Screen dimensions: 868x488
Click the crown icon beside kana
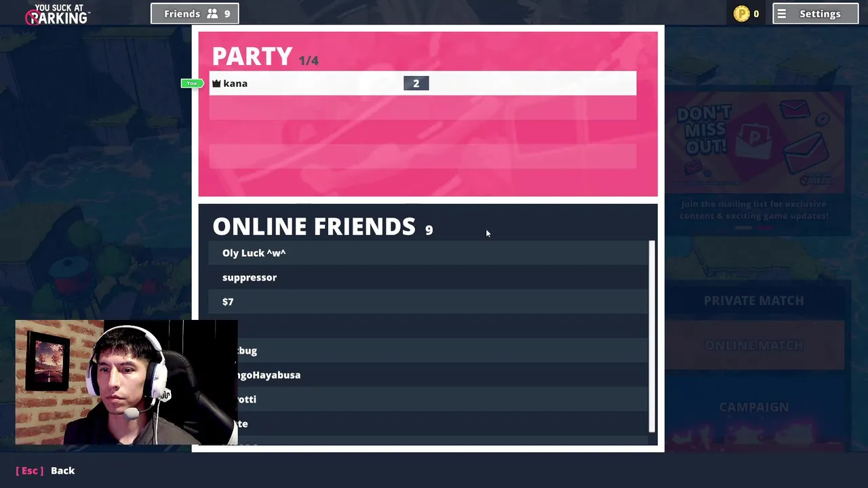click(x=216, y=83)
